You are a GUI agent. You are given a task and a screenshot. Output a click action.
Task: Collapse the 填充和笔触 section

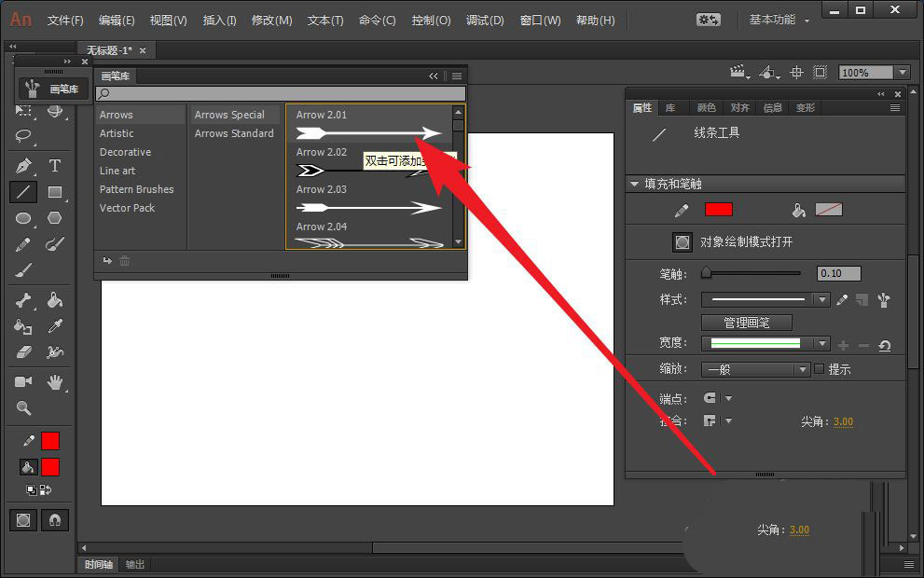634,184
